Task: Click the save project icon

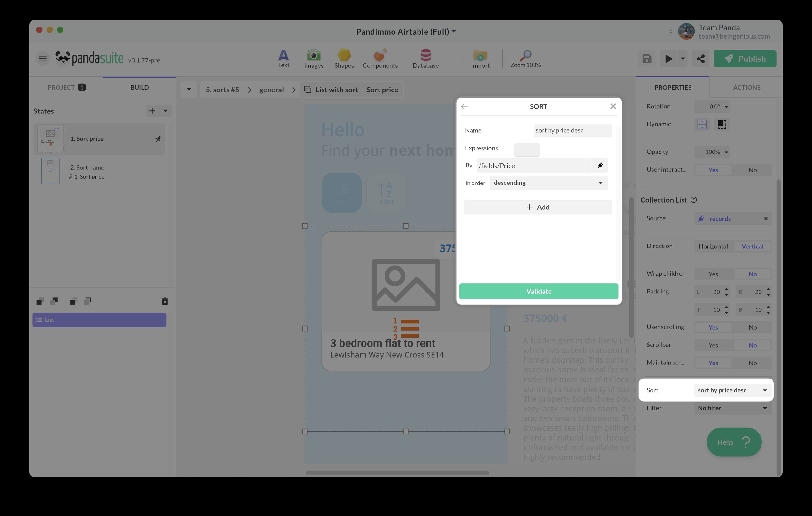Action: coord(646,59)
